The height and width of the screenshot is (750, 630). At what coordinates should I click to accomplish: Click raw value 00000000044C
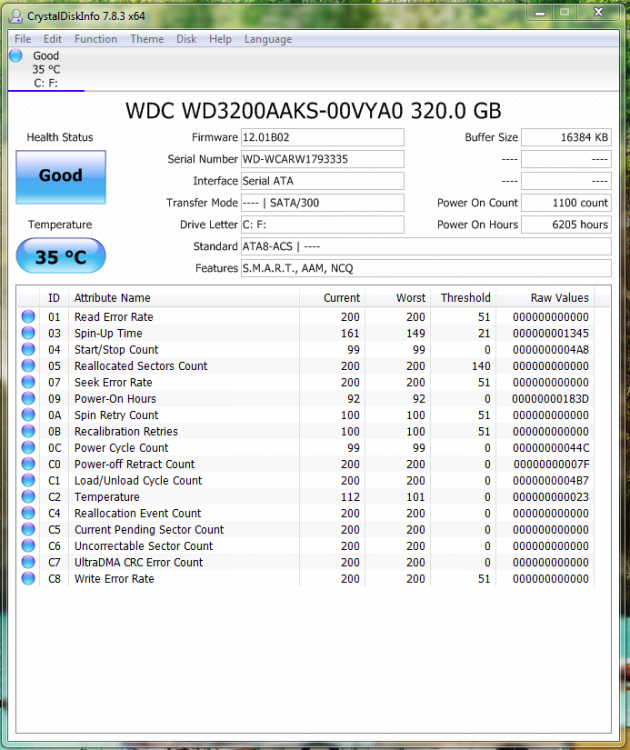tap(551, 448)
